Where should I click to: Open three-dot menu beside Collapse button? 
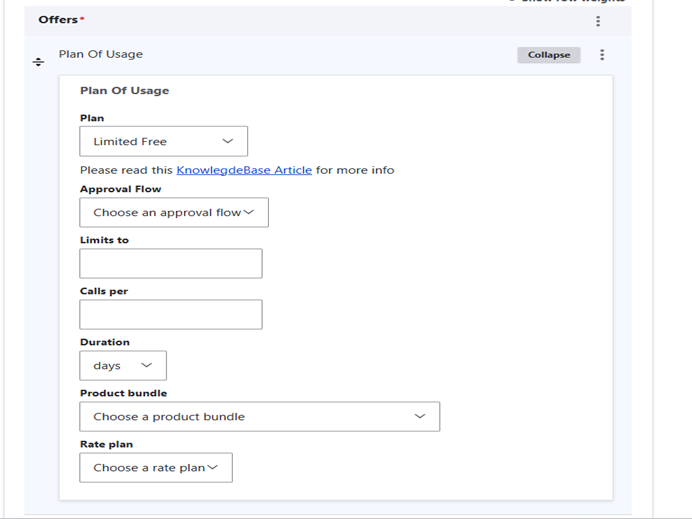pos(602,55)
